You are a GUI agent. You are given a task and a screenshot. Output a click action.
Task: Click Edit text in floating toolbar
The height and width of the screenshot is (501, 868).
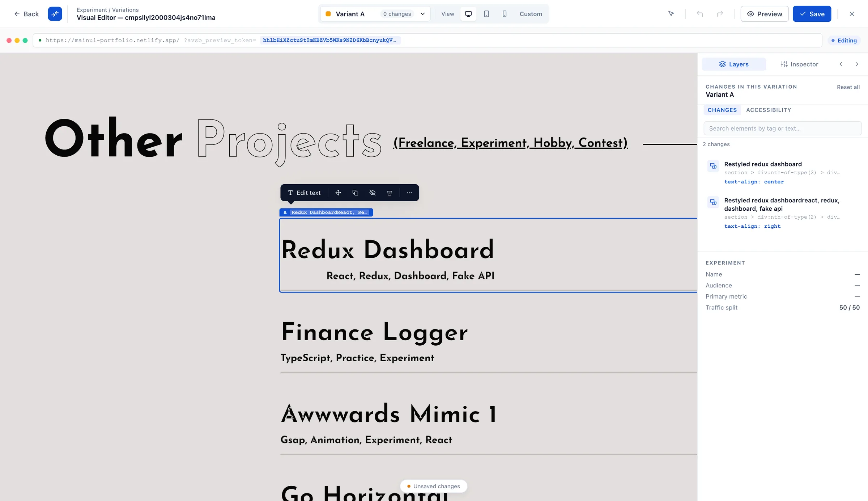click(304, 193)
